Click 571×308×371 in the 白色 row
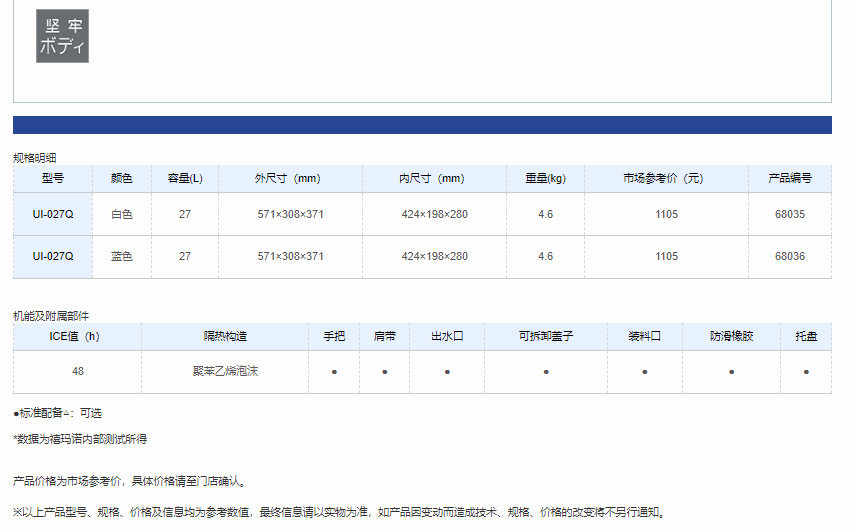The image size is (867, 530). pos(290,214)
